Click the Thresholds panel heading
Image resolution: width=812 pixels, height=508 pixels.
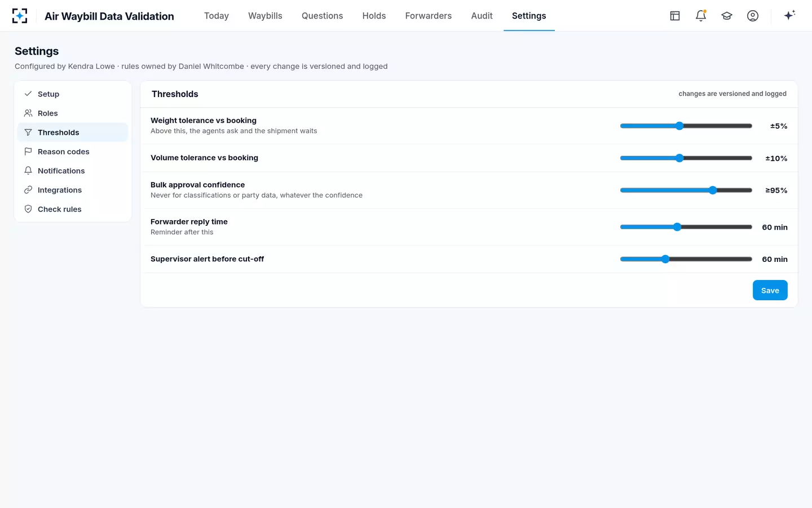tap(175, 94)
